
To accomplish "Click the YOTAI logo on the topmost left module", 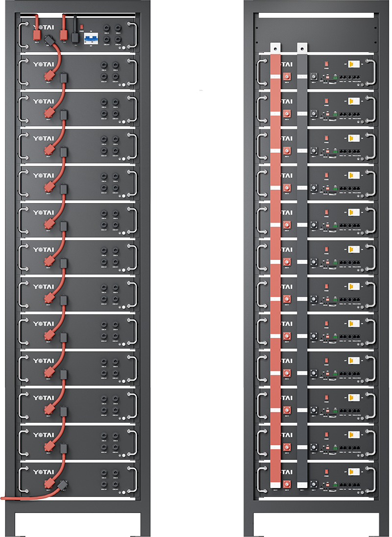I will (x=43, y=27).
